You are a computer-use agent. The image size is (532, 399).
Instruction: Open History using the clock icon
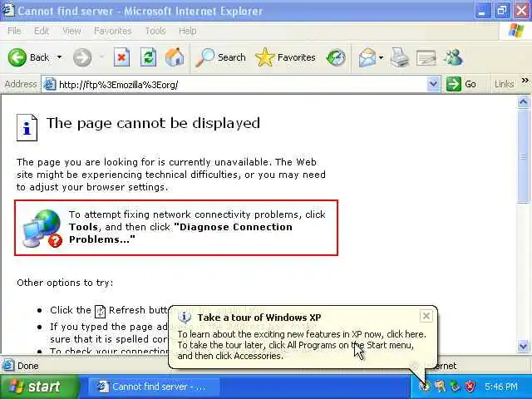click(336, 57)
